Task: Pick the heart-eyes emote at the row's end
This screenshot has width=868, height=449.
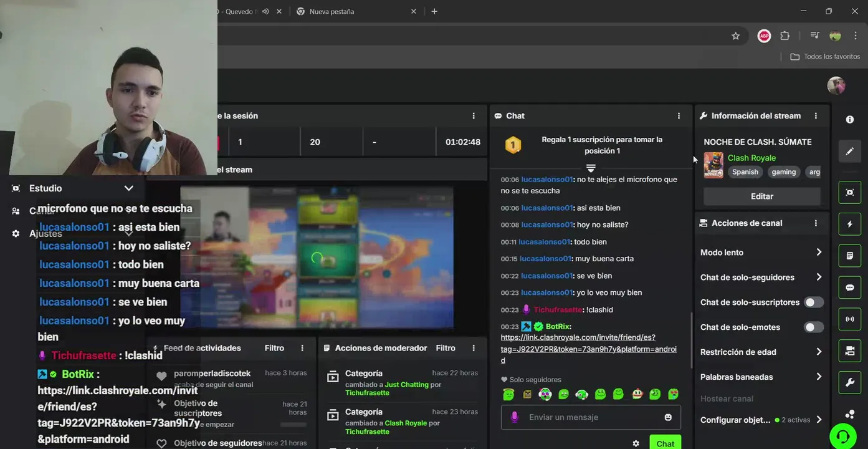Action: point(673,394)
